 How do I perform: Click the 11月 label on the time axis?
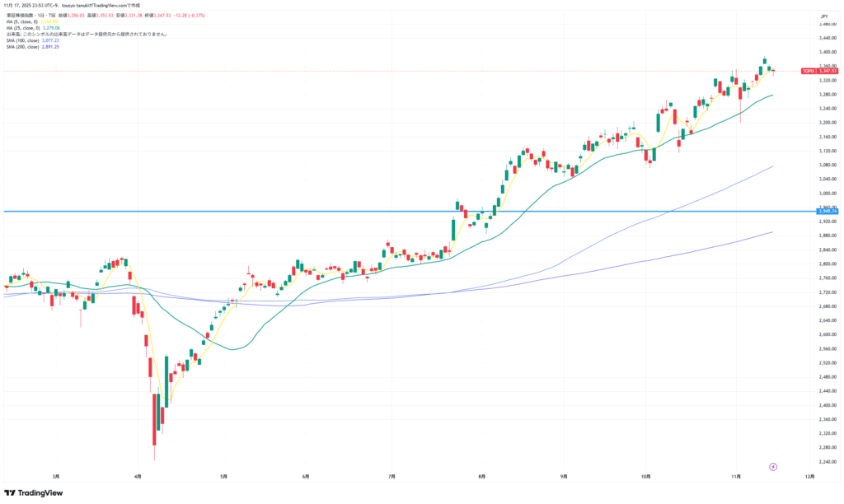(737, 476)
